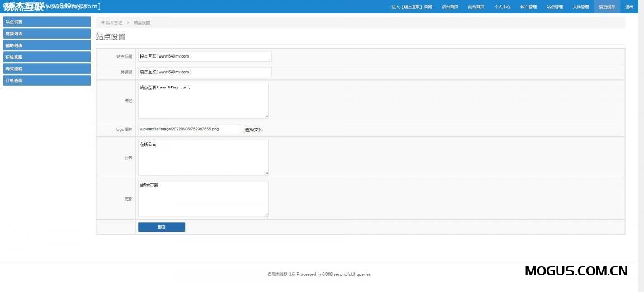Go to 在线客服 in sidebar
644x292 pixels.
click(x=46, y=57)
